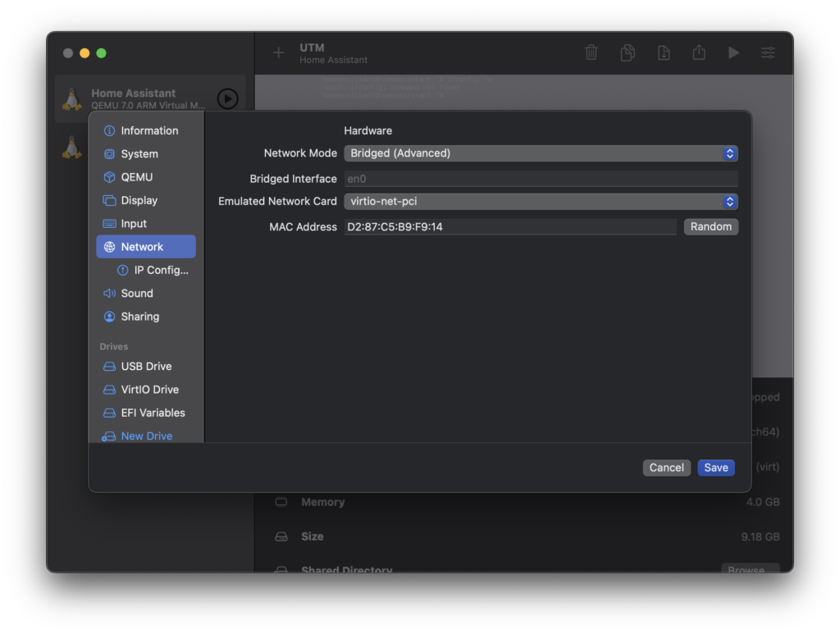Open VM settings sliders icon in toolbar
The width and height of the screenshot is (840, 634).
768,52
